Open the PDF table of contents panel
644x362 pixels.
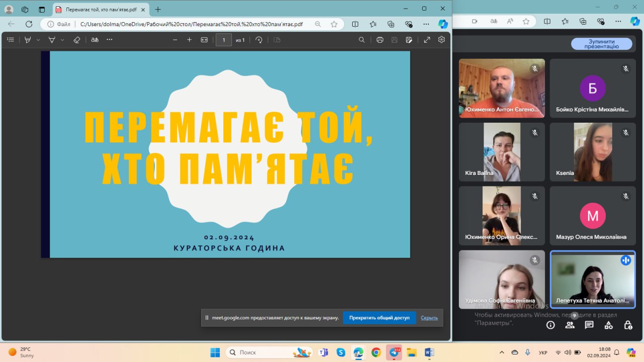pyautogui.click(x=11, y=40)
